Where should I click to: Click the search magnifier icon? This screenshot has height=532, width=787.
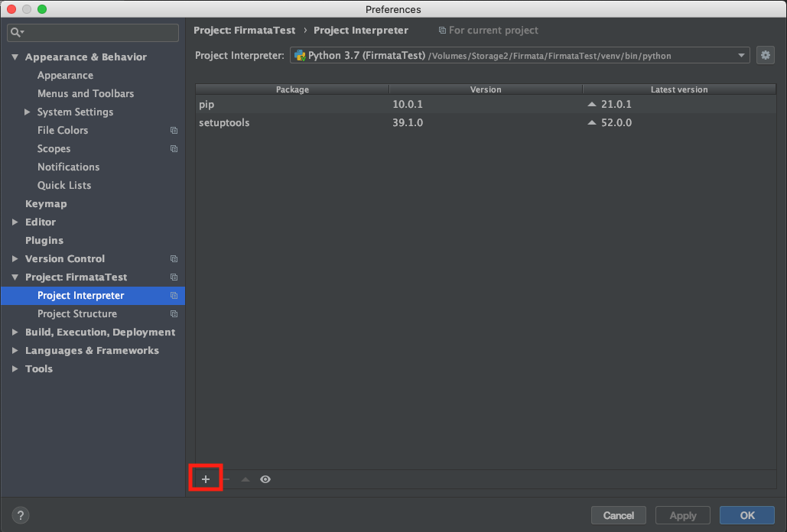(17, 33)
